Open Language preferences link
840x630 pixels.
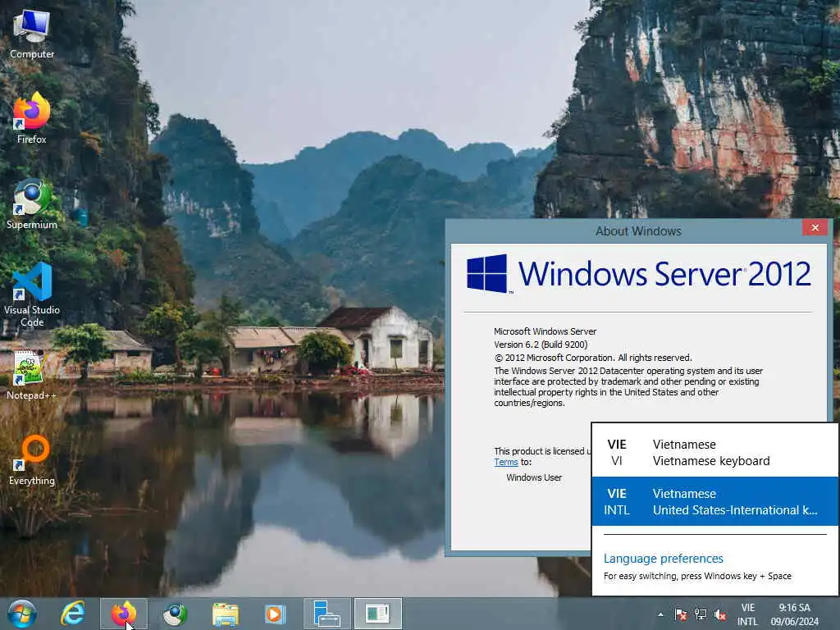(x=663, y=559)
